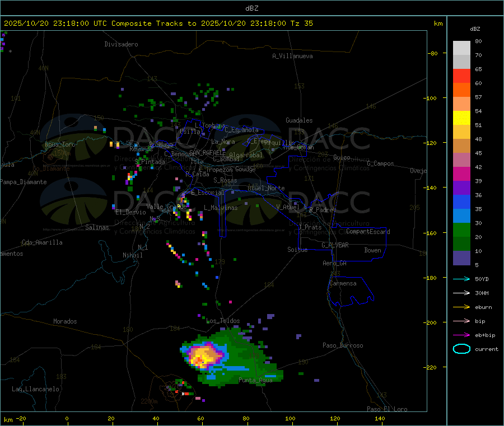Click the 'Punta_Agua' map label

click(255, 380)
